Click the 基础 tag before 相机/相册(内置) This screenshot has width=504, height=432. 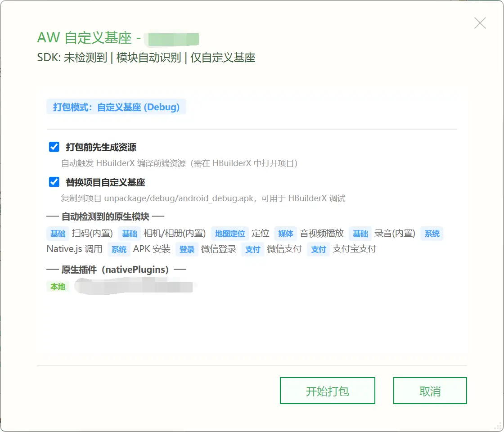[130, 234]
